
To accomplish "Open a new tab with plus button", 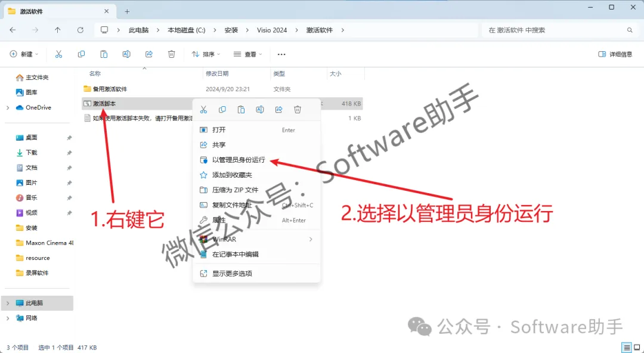I will coord(128,11).
